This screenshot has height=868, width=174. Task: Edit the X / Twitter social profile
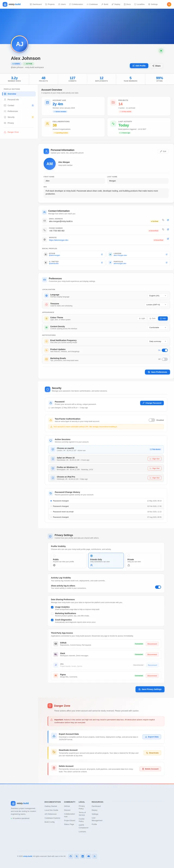(x=102, y=263)
